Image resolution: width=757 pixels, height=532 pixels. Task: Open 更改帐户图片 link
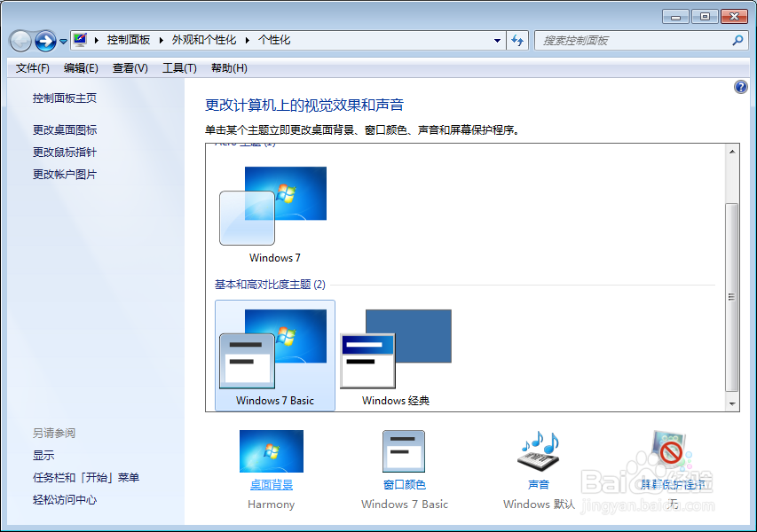point(65,175)
